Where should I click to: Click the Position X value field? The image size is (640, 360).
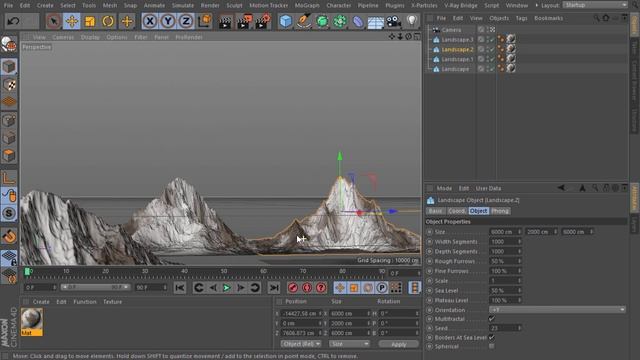tap(300, 313)
